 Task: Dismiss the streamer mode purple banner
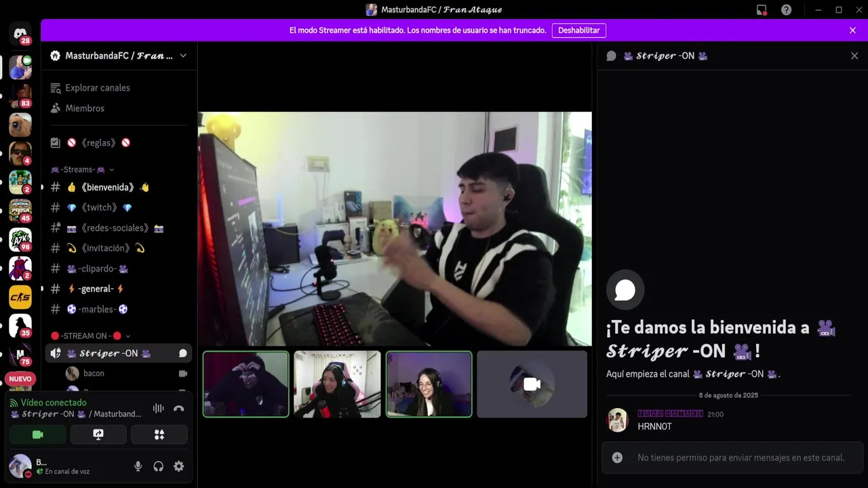[x=852, y=30]
